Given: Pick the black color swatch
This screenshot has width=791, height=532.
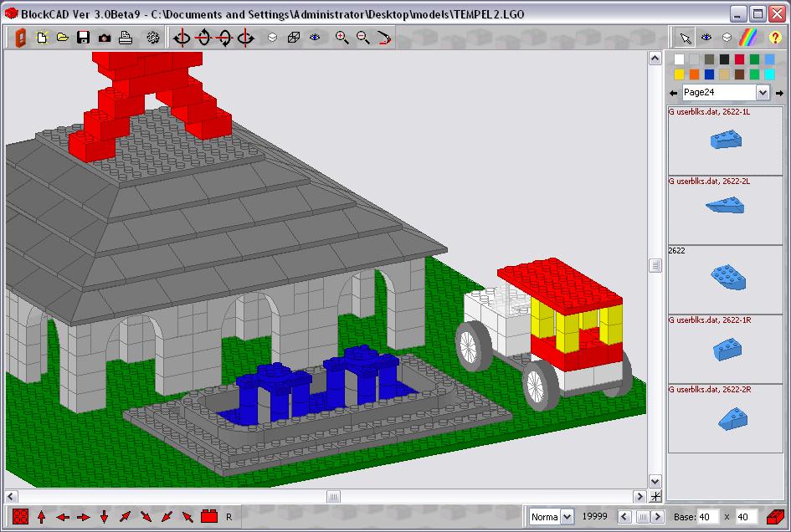Looking at the screenshot, I should (x=724, y=59).
